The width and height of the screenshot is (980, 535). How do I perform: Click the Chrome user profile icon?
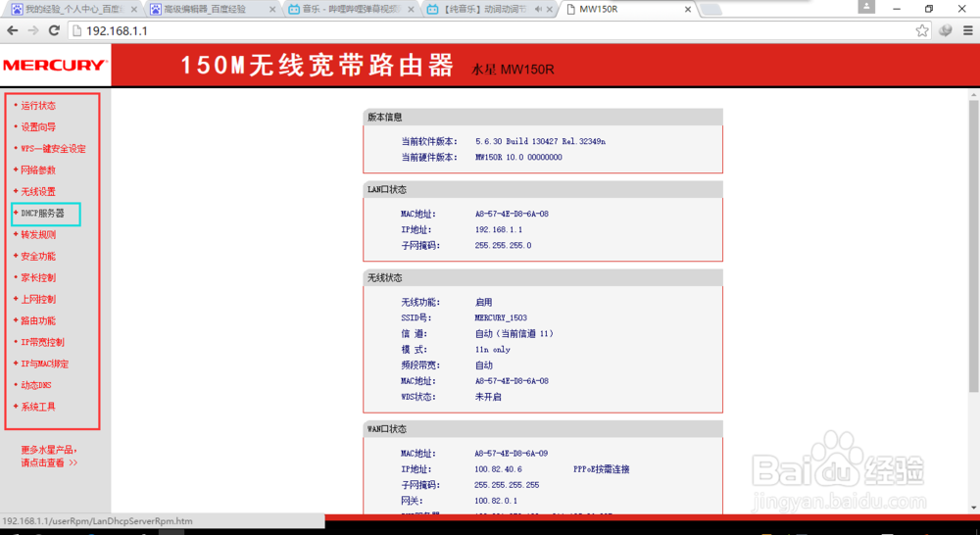[x=866, y=7]
